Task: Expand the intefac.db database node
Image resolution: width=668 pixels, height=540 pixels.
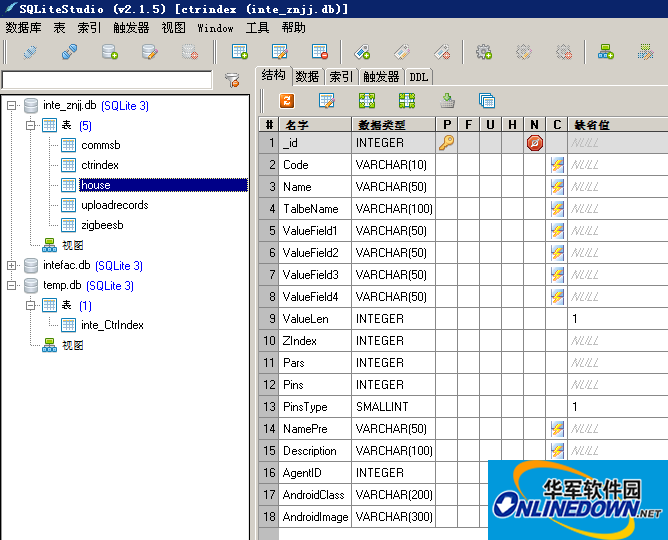Action: [12, 265]
